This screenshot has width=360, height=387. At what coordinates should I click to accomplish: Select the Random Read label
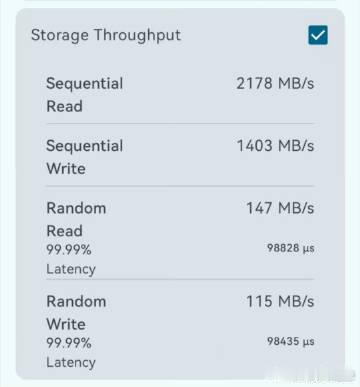pos(76,220)
